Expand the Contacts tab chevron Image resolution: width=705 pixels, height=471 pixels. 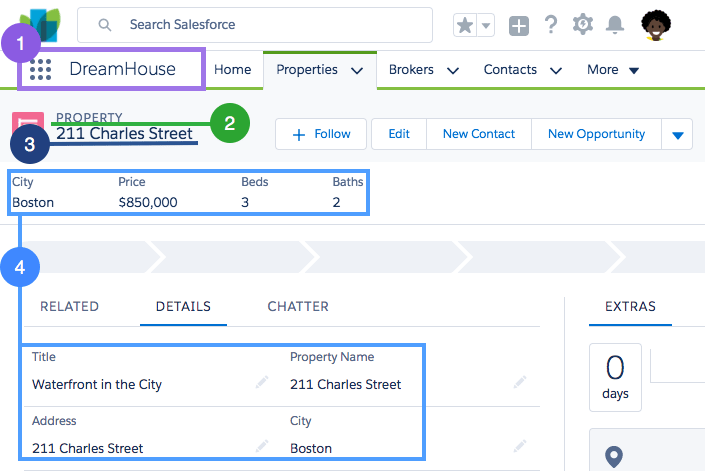pos(556,71)
